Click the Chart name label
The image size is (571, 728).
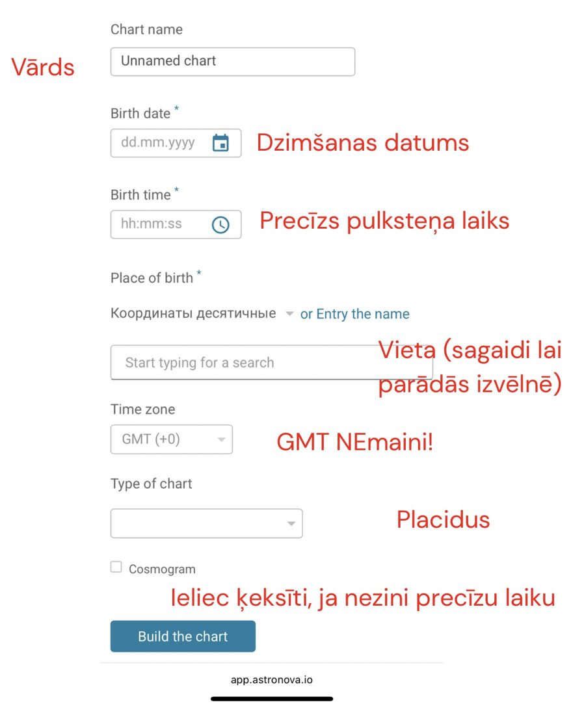tap(146, 29)
